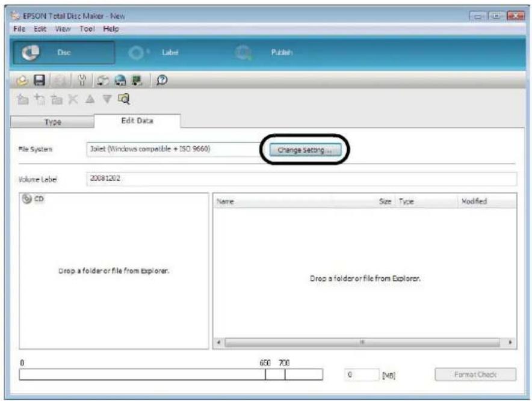The height and width of the screenshot is (401, 532).
Task: Select the CD disc icon in tree
Action: (26, 198)
